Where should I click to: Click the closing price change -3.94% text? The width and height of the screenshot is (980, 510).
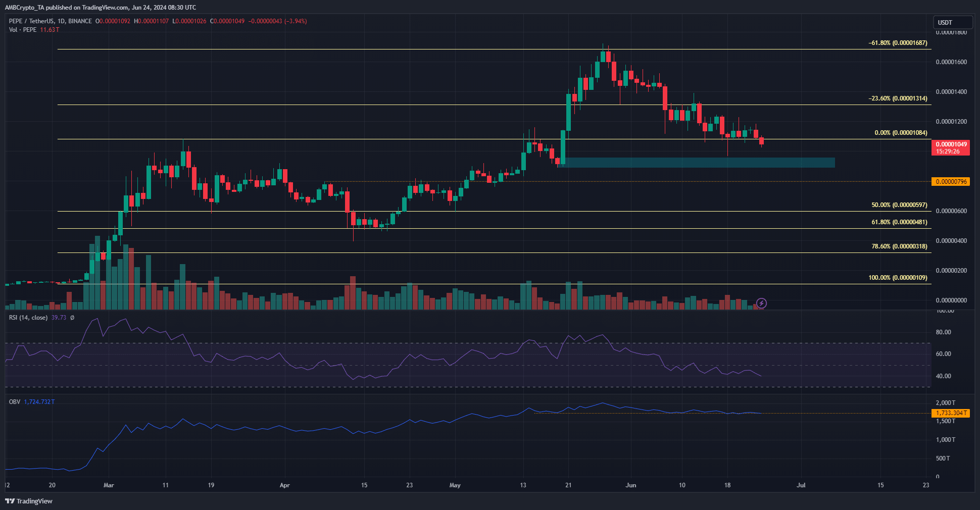click(296, 21)
